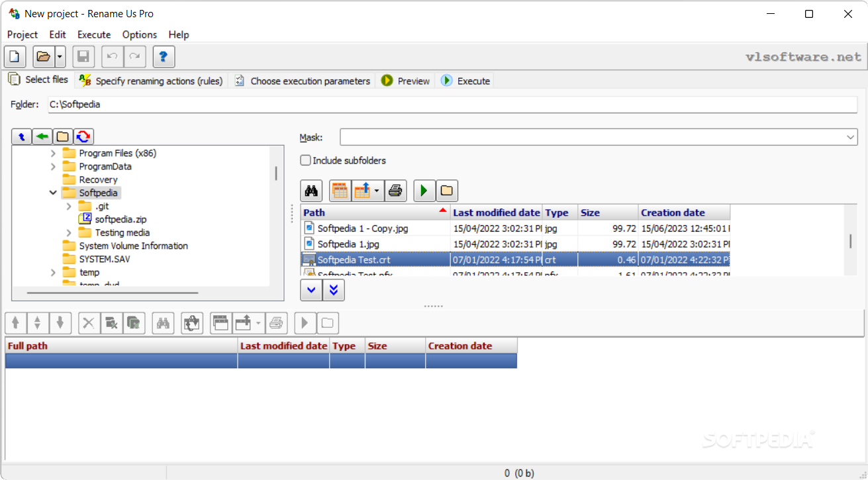Open a project with the open folder icon
Viewport: 868px width, 480px height.
pyautogui.click(x=44, y=57)
